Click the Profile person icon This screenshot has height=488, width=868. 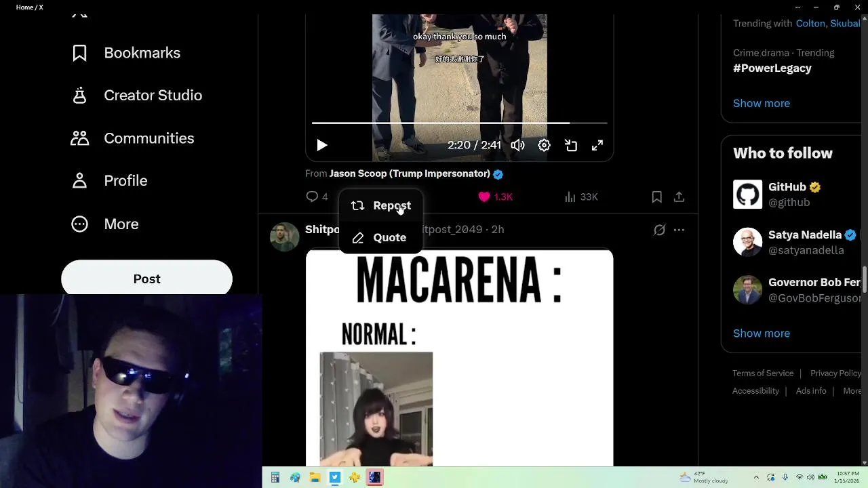(80, 181)
